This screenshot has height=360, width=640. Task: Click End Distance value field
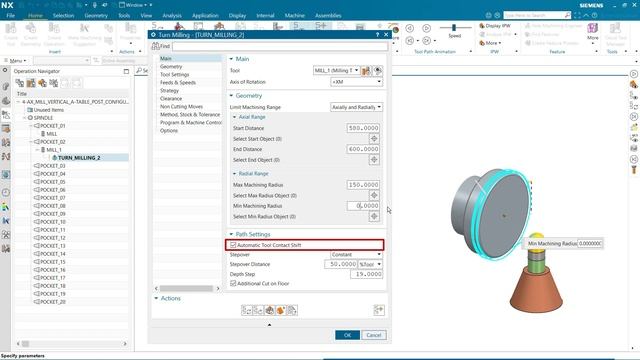coord(363,149)
